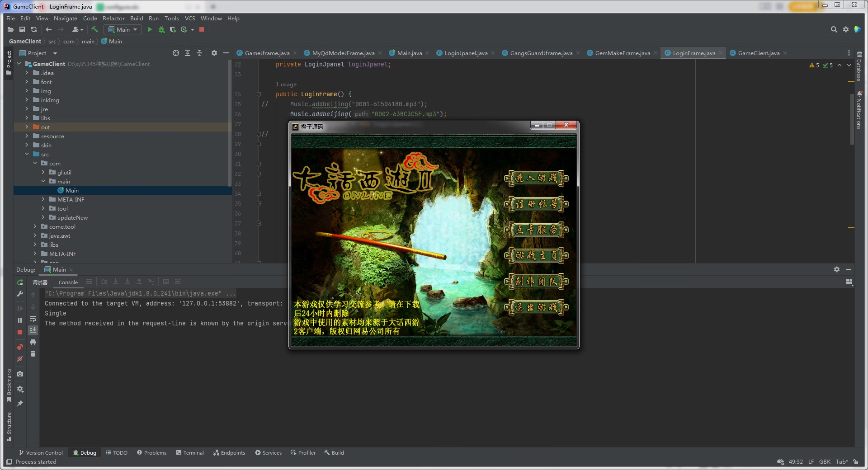Open the Terminal tool window

[190, 453]
